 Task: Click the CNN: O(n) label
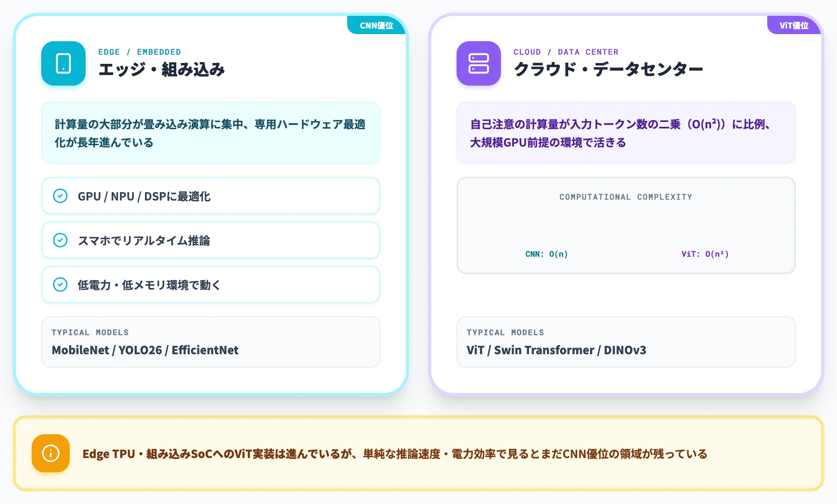coord(547,254)
